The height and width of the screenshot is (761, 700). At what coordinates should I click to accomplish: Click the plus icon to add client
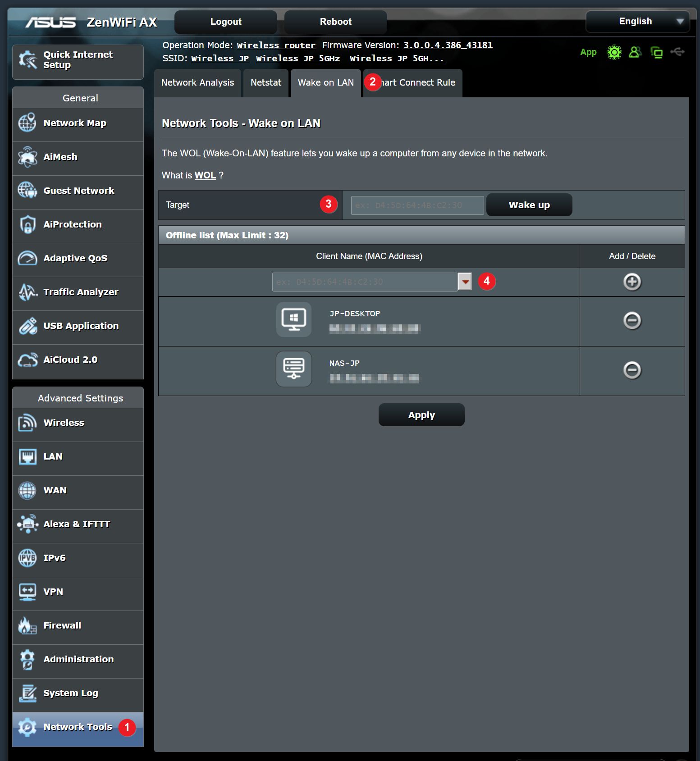pos(632,282)
